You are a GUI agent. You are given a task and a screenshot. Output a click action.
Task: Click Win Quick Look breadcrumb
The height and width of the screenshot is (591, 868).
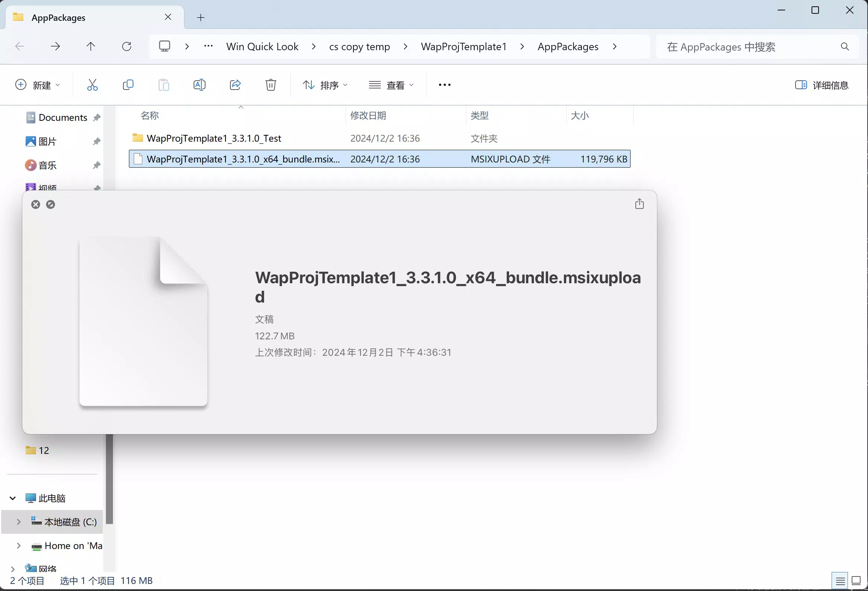(x=262, y=46)
